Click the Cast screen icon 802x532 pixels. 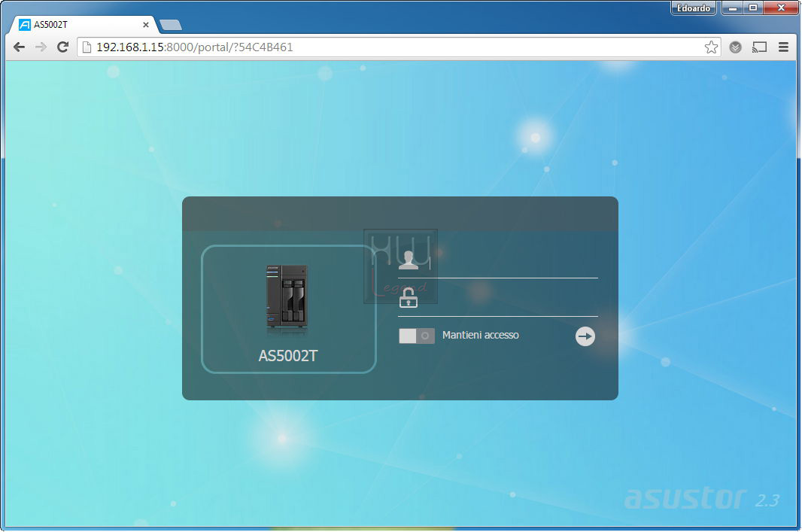tap(760, 47)
